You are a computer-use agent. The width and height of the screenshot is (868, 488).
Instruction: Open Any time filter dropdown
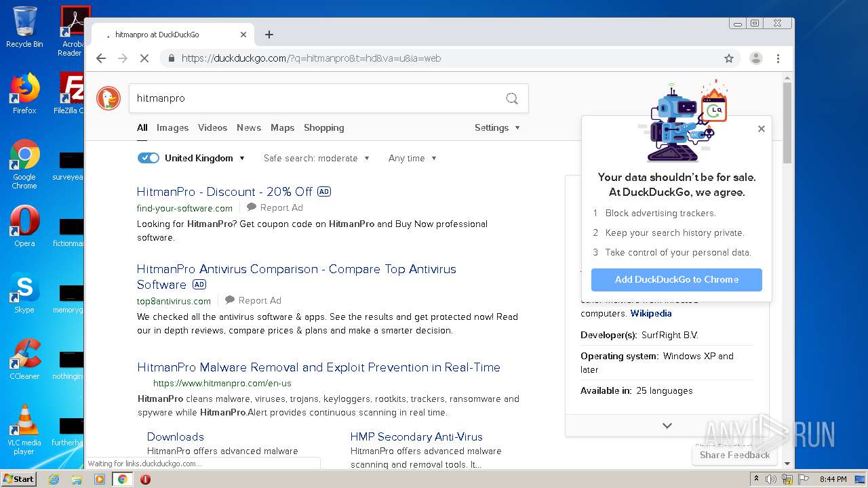coord(412,158)
